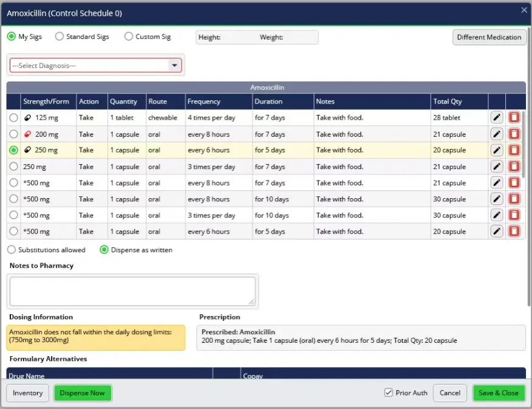Delete the 500 mg 10-day sig
Screen dimensions: 532x409
click(x=513, y=199)
